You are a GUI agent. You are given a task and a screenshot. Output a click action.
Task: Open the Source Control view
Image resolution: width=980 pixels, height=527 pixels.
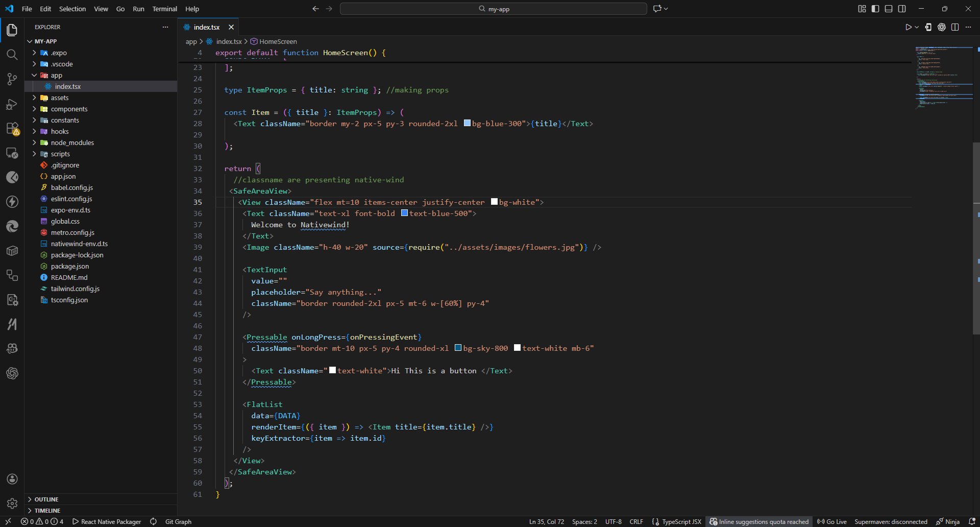coord(12,79)
